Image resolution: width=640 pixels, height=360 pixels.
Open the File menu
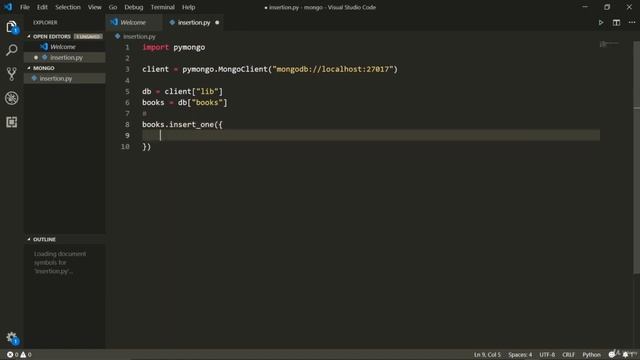coord(24,7)
